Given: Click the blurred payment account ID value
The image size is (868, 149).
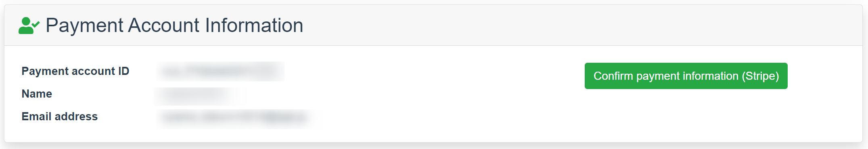Looking at the screenshot, I should pyautogui.click(x=220, y=72).
